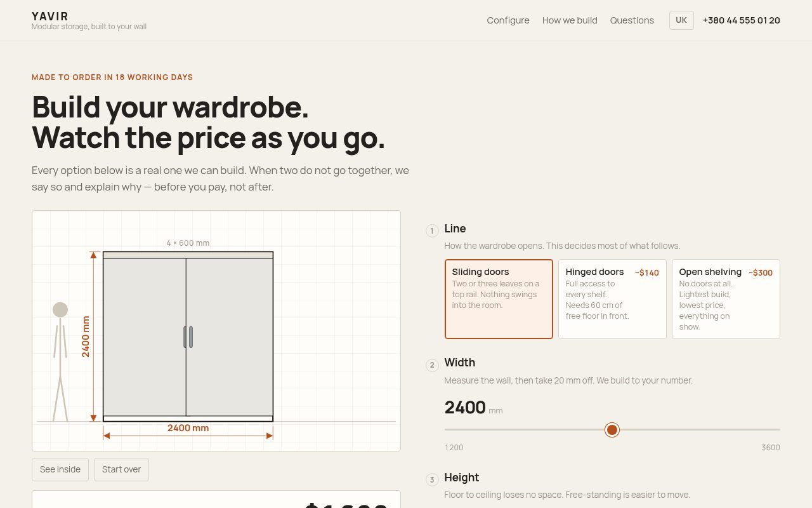Click the Width slider handle
The width and height of the screenshot is (812, 508).
[612, 430]
